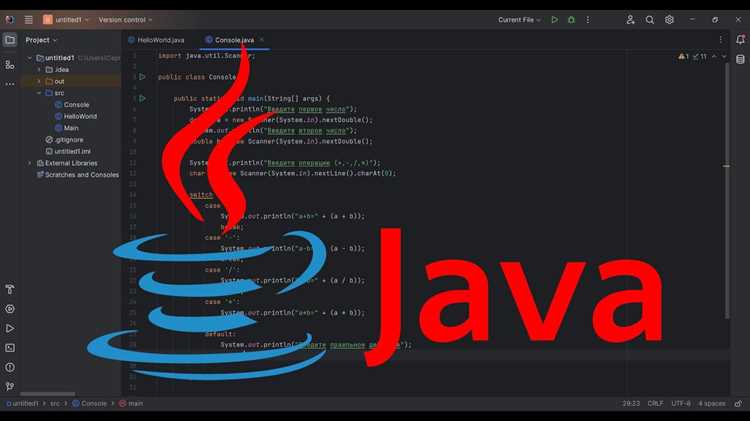Open the Database tool window icon

point(740,59)
